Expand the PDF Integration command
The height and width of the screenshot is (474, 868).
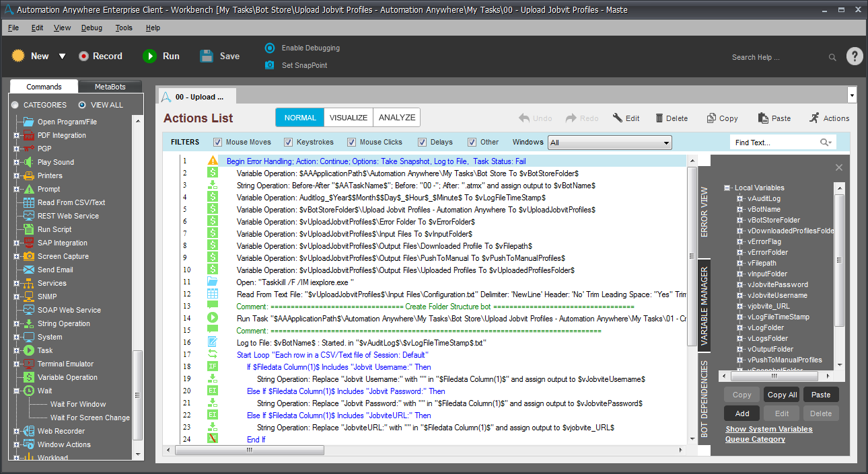pos(16,135)
